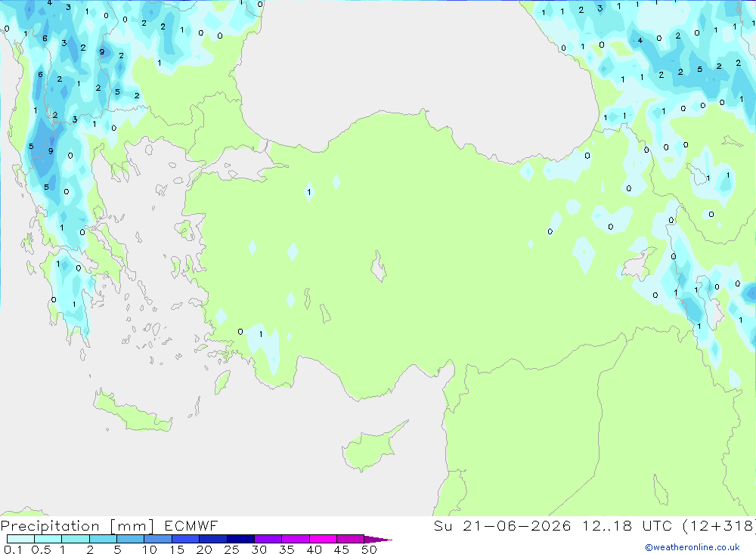Click the 40–45 mm magenta legend swatch

(x=323, y=539)
